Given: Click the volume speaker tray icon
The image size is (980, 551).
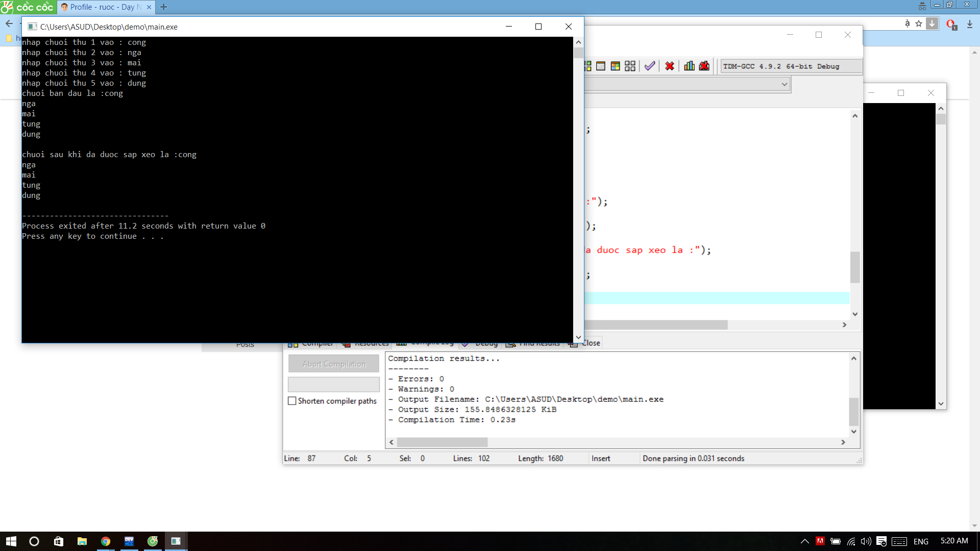Looking at the screenshot, I should [x=866, y=541].
